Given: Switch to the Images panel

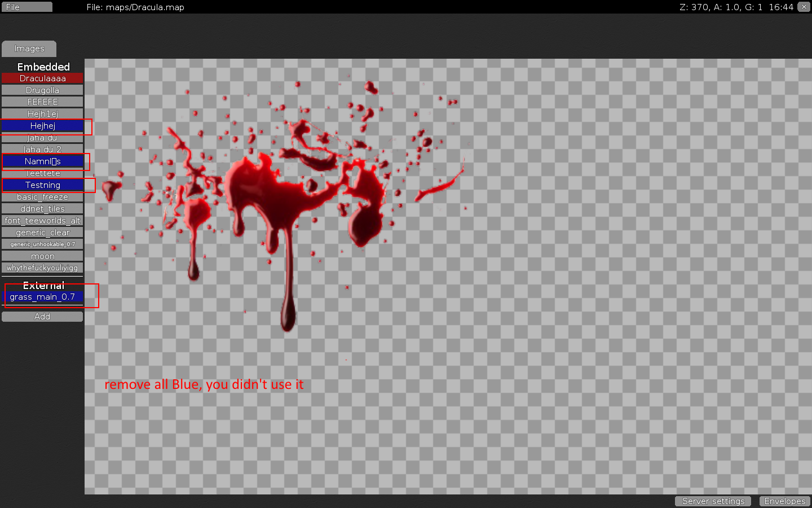Looking at the screenshot, I should pyautogui.click(x=29, y=49).
